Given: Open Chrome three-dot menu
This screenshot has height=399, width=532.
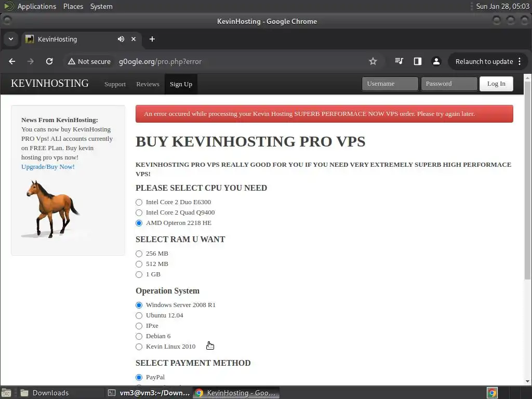Looking at the screenshot, I should click(520, 61).
